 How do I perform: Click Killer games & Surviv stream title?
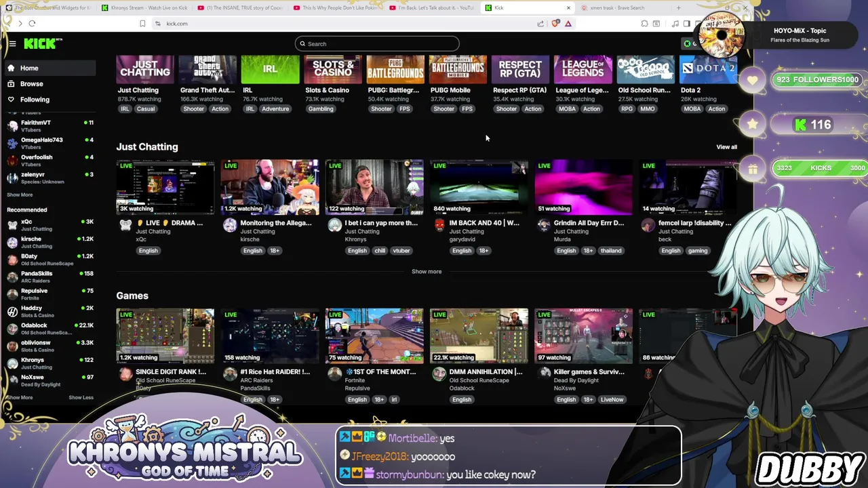589,372
